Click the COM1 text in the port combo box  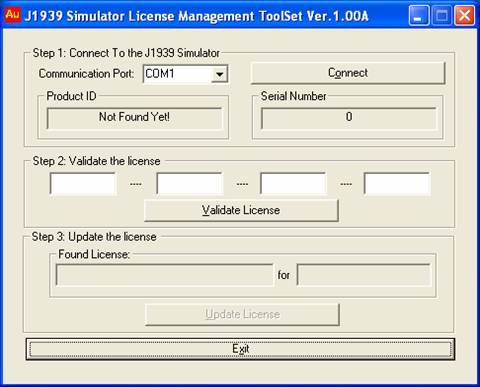coord(160,74)
